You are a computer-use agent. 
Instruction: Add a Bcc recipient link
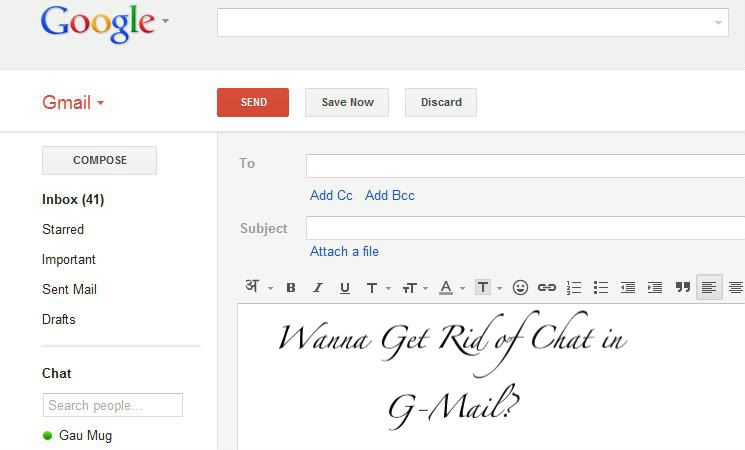click(390, 195)
